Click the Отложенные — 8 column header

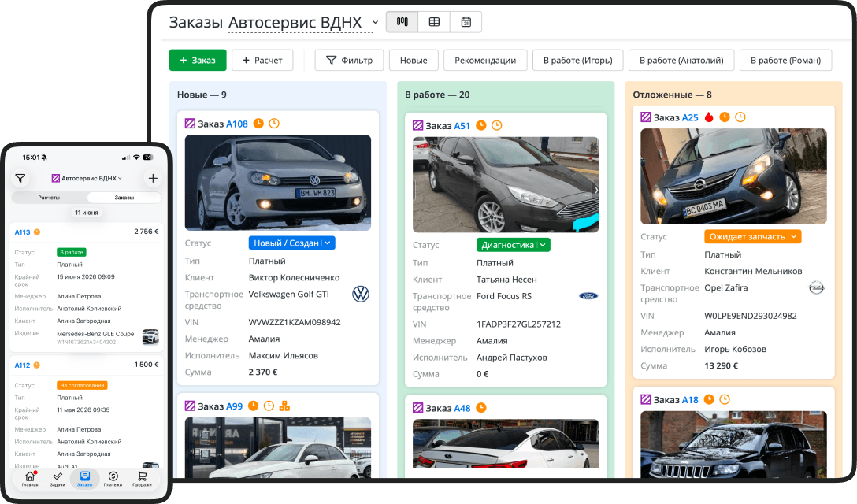[x=672, y=94]
